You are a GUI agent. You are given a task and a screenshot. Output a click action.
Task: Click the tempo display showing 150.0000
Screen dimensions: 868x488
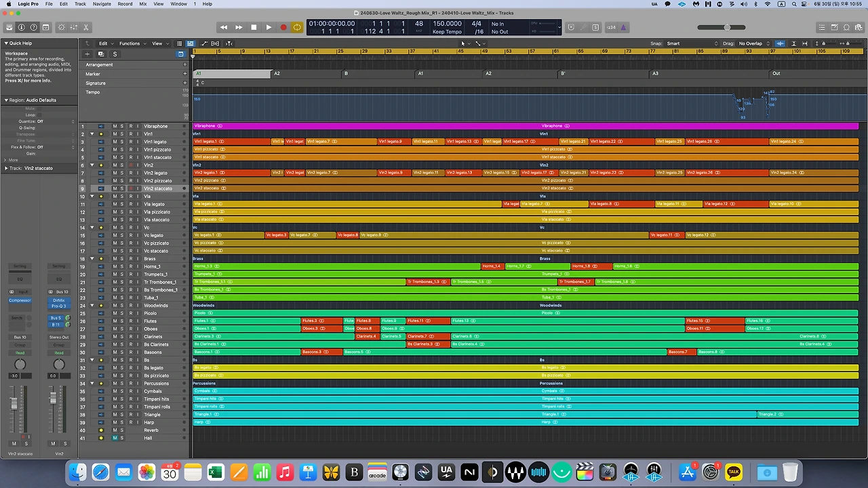click(x=448, y=24)
